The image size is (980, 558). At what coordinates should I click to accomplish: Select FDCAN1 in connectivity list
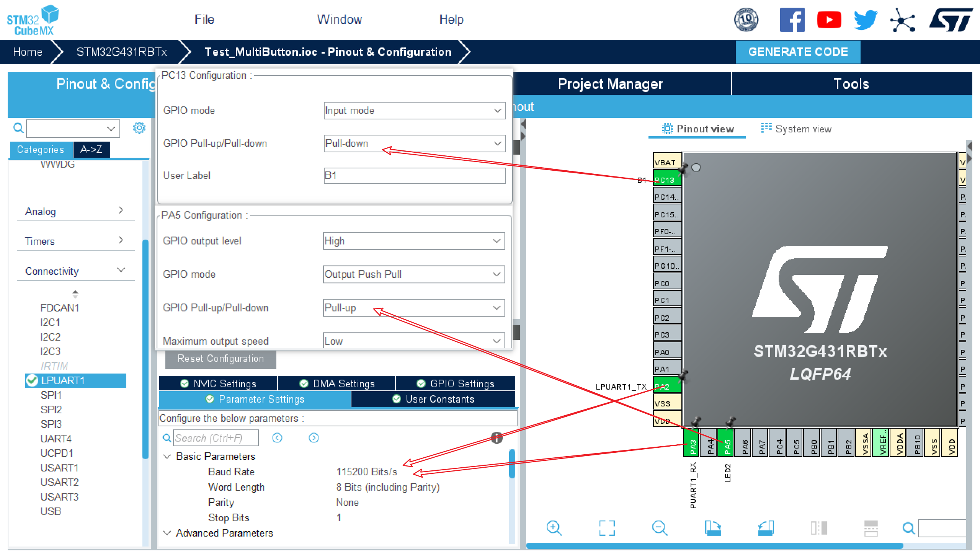[59, 308]
